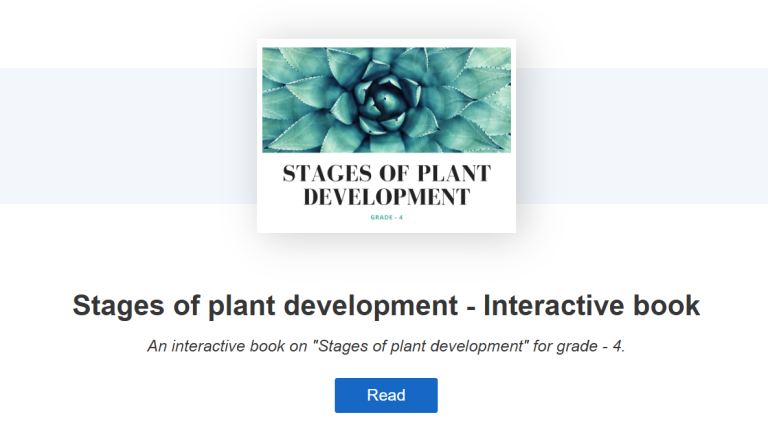Select the italic description mentioning grade - 4
Viewport: 768px width, 433px height.
pyautogui.click(x=386, y=346)
